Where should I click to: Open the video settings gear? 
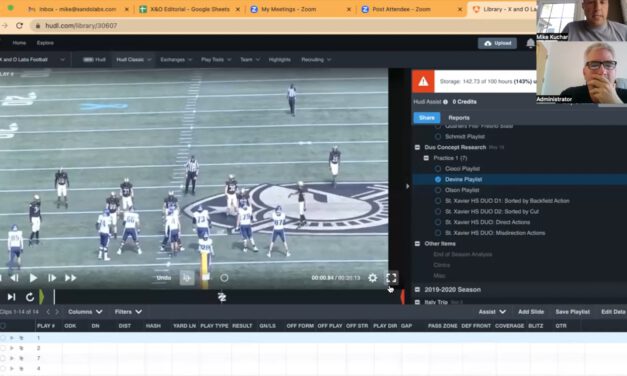click(x=372, y=278)
